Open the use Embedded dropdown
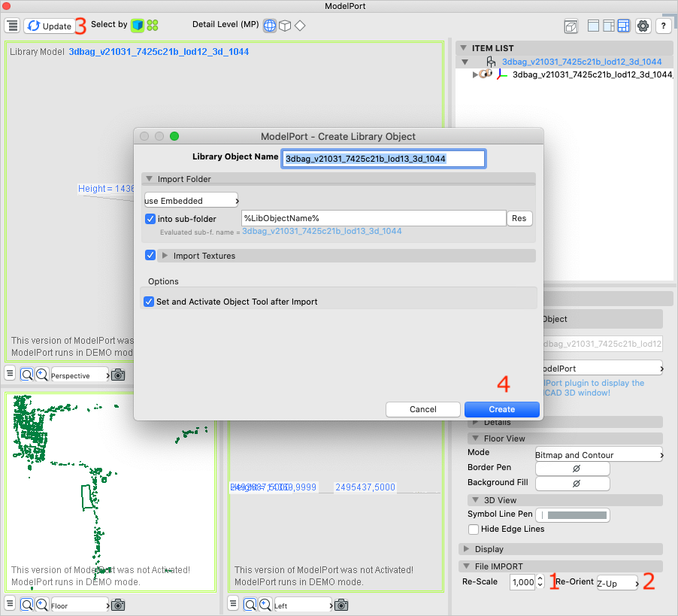Viewport: 678px width, 616px height. (x=191, y=201)
